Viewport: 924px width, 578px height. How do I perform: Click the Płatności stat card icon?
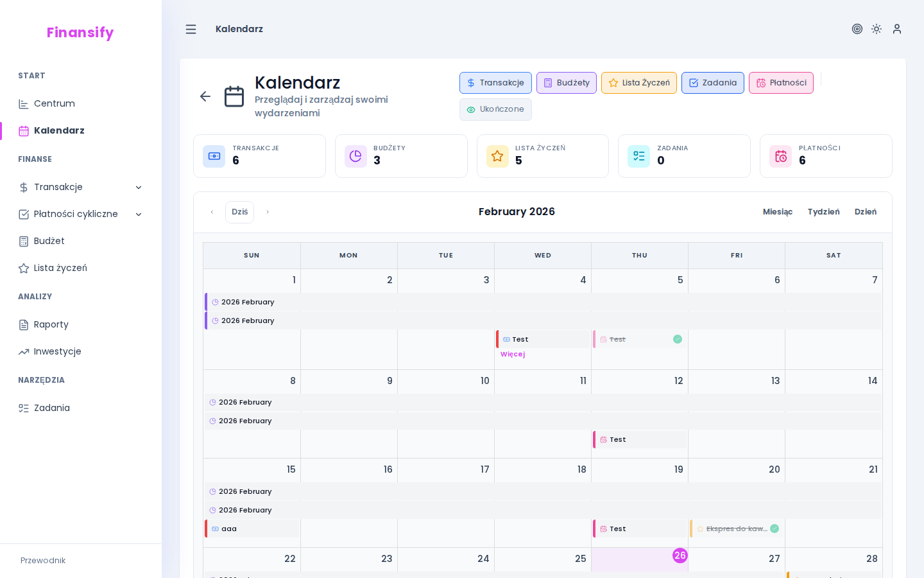click(x=780, y=156)
